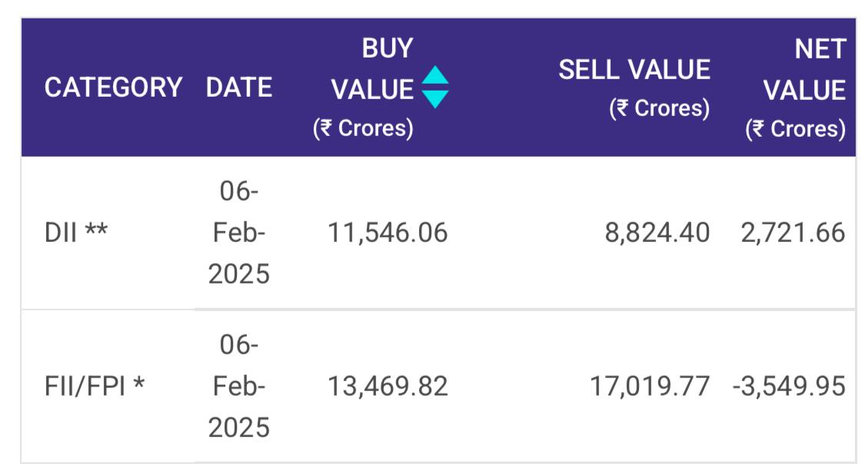Select the NET VALUE column header
The width and height of the screenshot is (868, 464).
[805, 70]
